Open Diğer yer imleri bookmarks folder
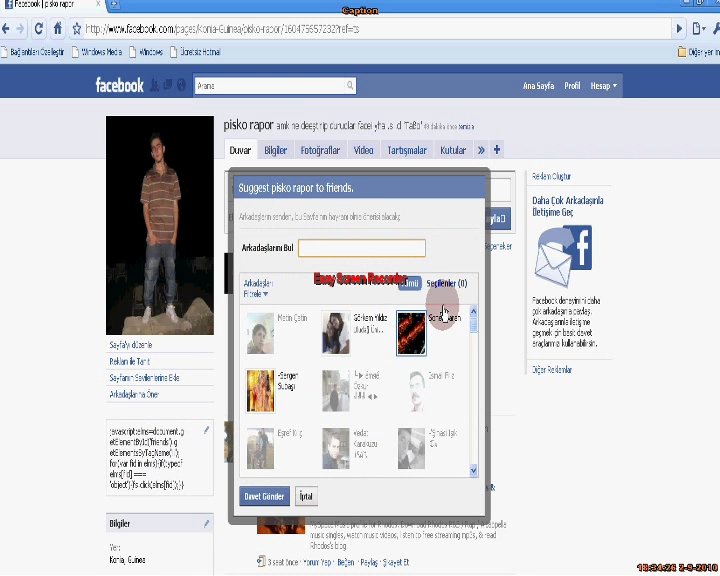Screen dimensions: 720x576 click(x=698, y=52)
